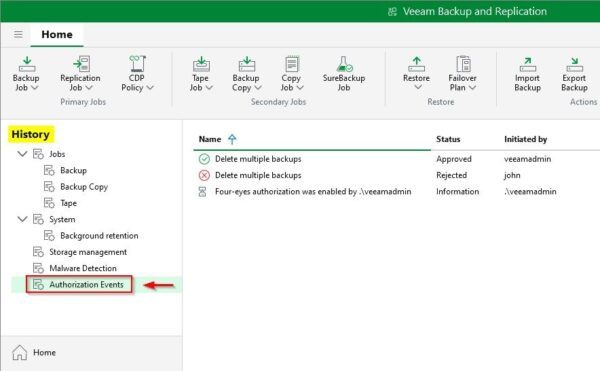Click the Tape Job ribbon icon
This screenshot has height=371, width=600.
click(201, 64)
